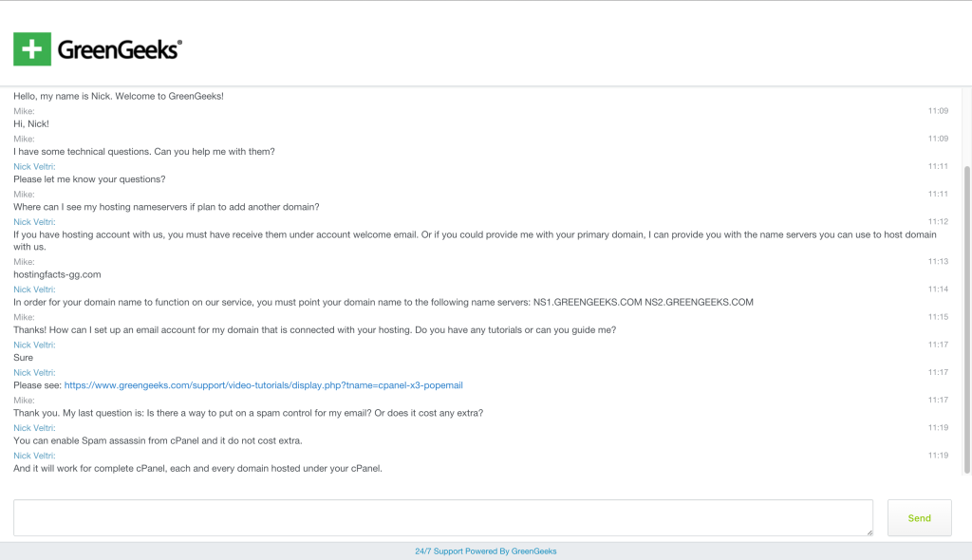Click the welcome message from Nick
This screenshot has height=560, width=972.
119,96
